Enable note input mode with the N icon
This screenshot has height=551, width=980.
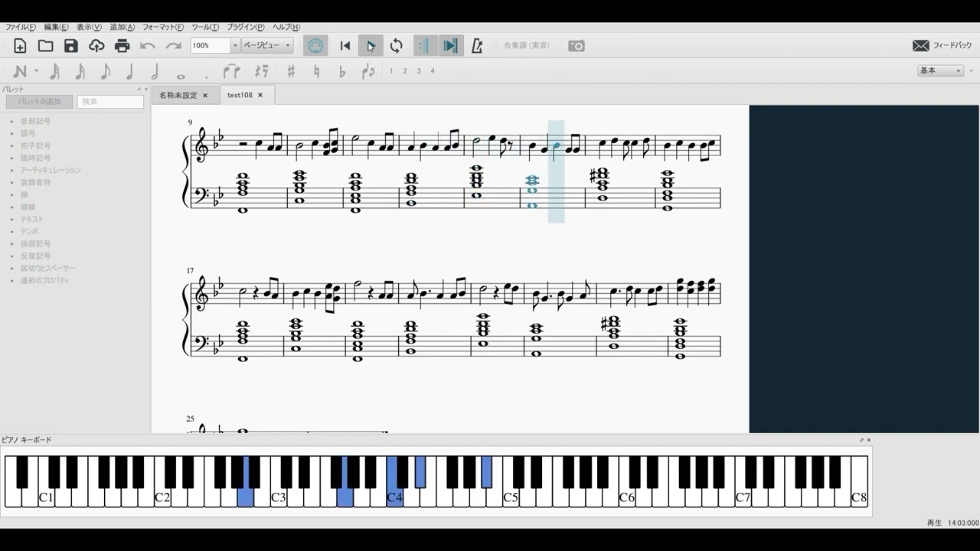click(x=20, y=71)
